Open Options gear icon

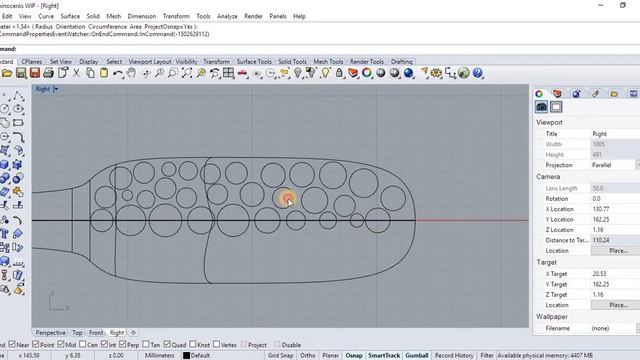point(436,73)
